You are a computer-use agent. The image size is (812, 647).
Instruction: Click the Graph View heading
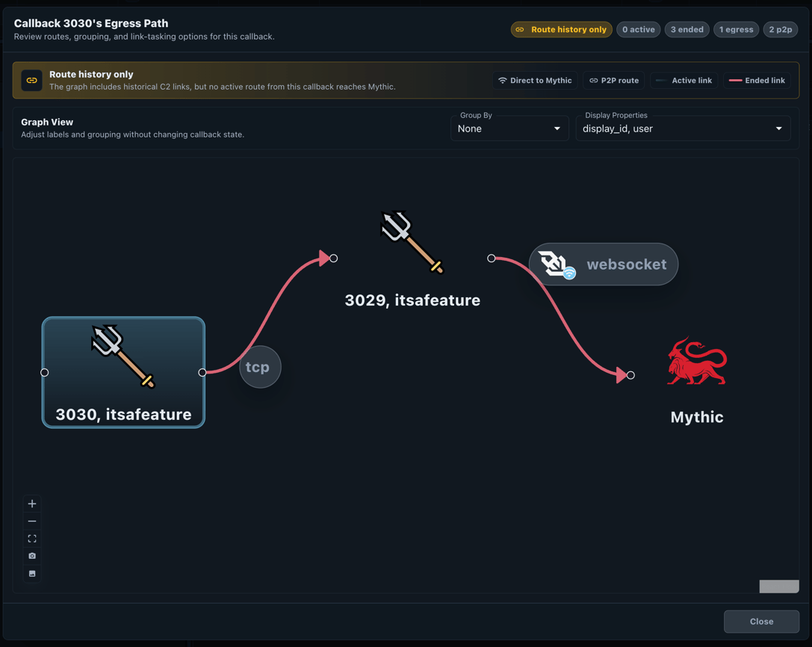click(x=47, y=123)
